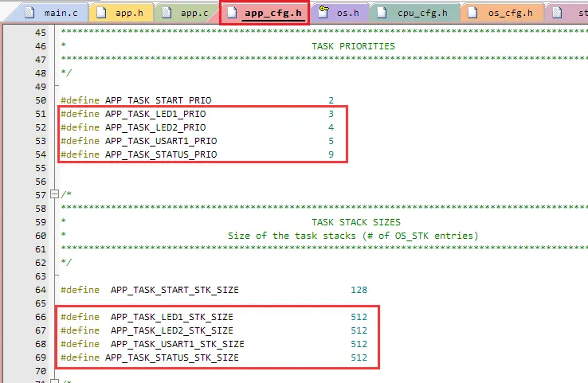Click the key icon on the os.h tab

tap(324, 13)
